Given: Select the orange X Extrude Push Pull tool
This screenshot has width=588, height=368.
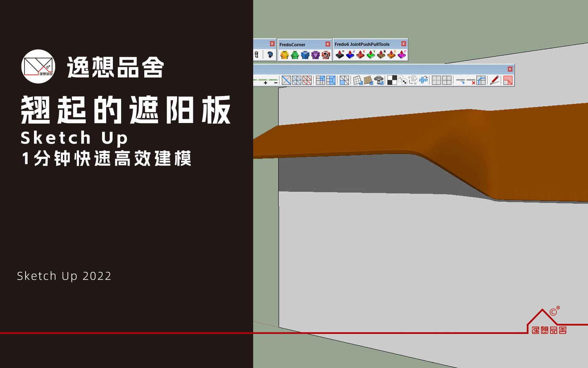Looking at the screenshot, I should click(x=392, y=55).
